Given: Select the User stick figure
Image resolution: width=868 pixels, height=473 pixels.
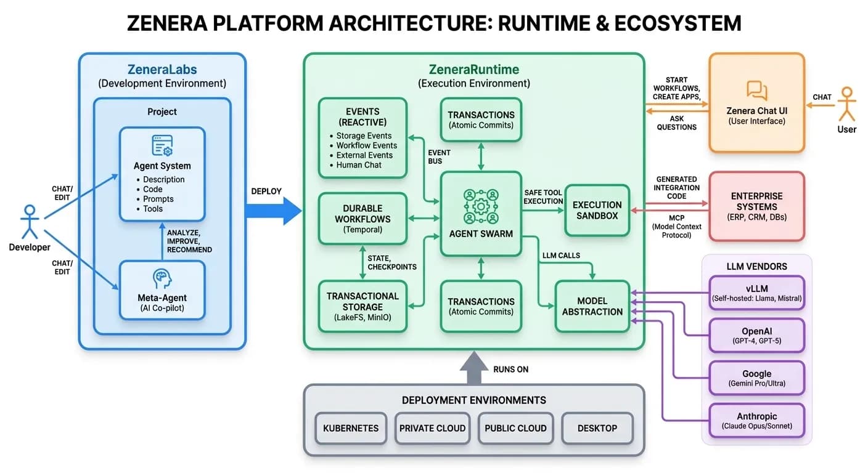Looking at the screenshot, I should [846, 104].
